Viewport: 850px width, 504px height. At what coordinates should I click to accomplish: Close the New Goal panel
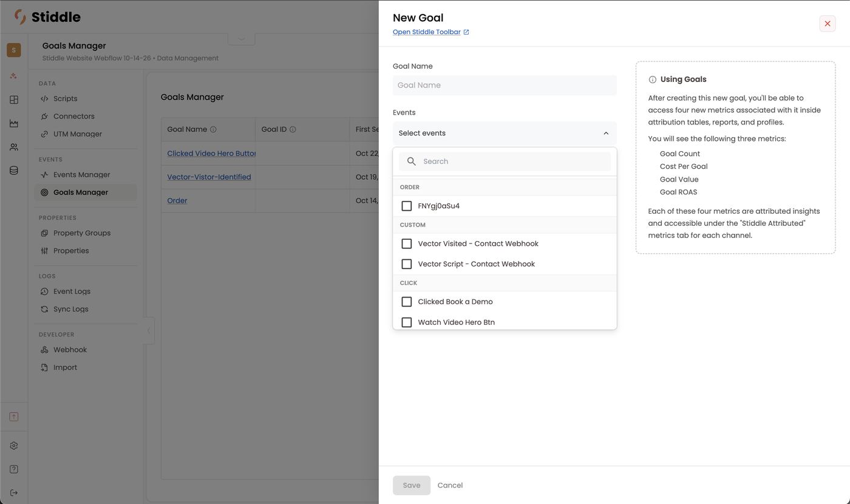(828, 24)
